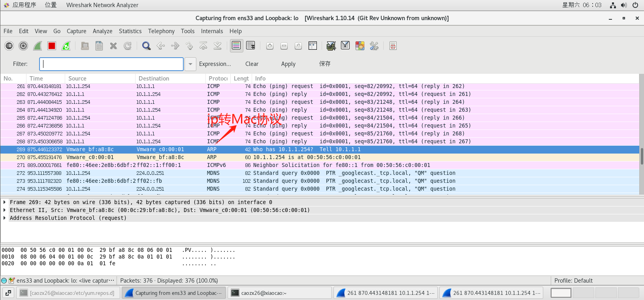This screenshot has width=644, height=300.
Task: Click the 保存 filter button
Action: tap(325, 64)
